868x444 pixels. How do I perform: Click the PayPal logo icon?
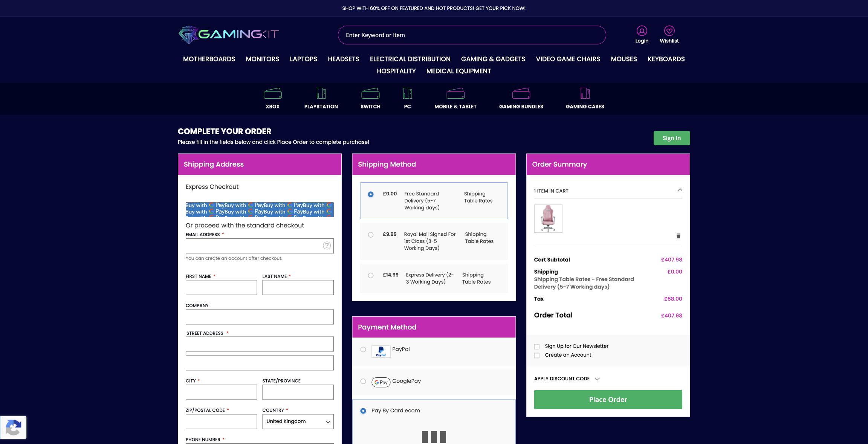tap(381, 351)
